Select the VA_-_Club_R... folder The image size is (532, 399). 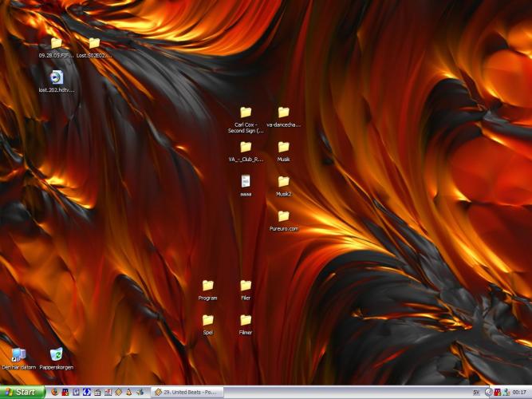(x=246, y=147)
